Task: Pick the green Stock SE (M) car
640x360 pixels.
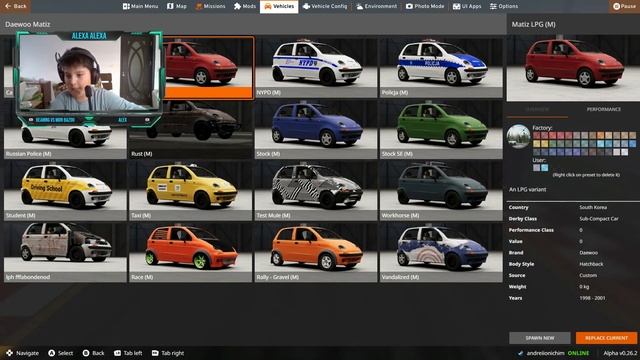Action: [441, 129]
